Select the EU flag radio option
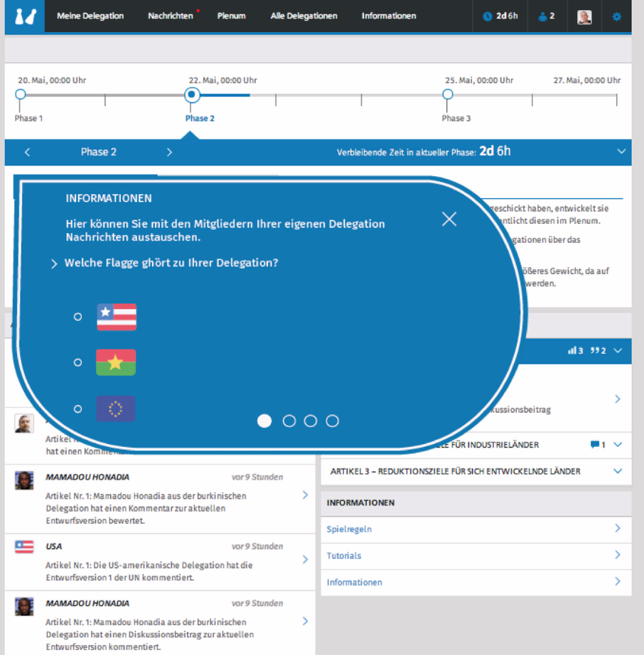 coord(78,409)
